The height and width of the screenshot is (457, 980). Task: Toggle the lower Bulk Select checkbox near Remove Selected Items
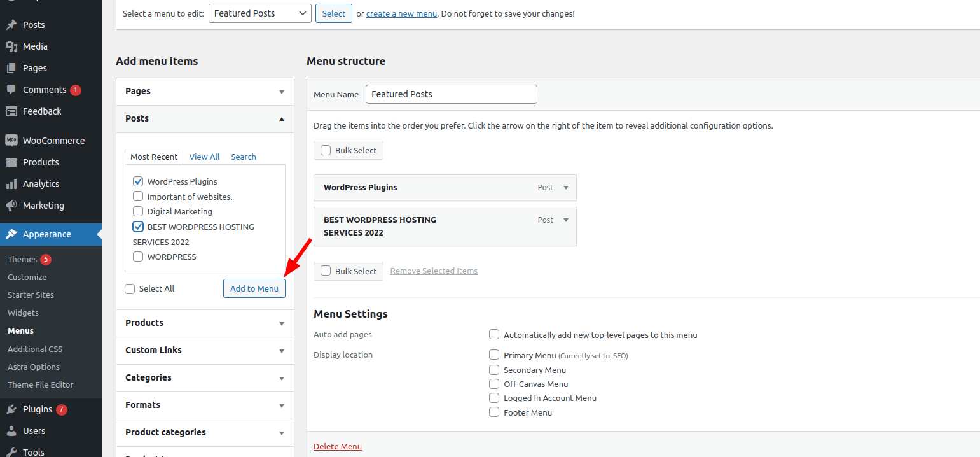pyautogui.click(x=326, y=271)
